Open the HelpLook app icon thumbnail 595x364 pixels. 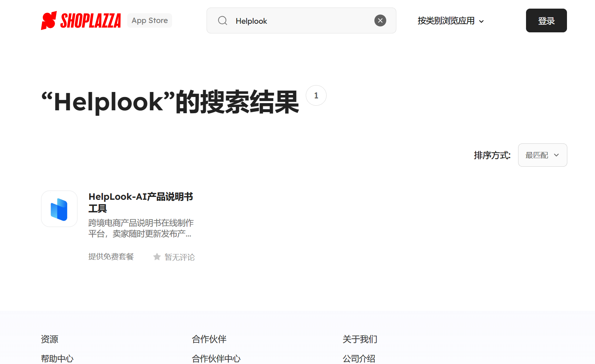pos(59,209)
